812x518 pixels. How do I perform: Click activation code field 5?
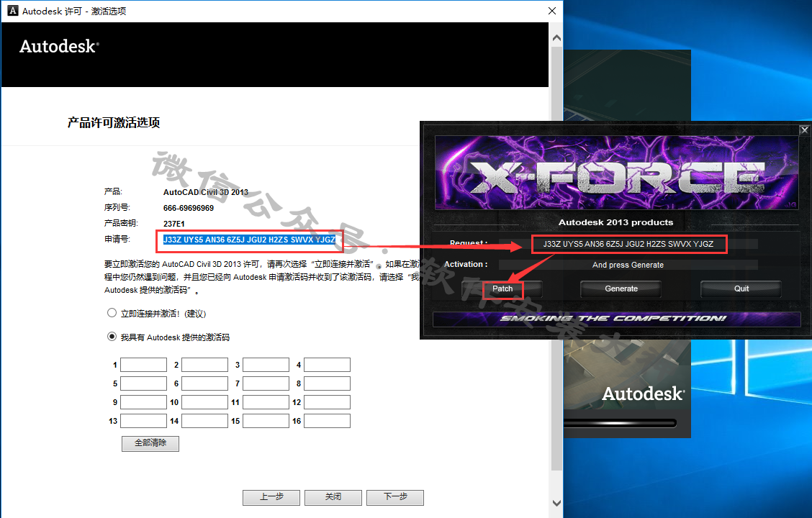(x=143, y=383)
